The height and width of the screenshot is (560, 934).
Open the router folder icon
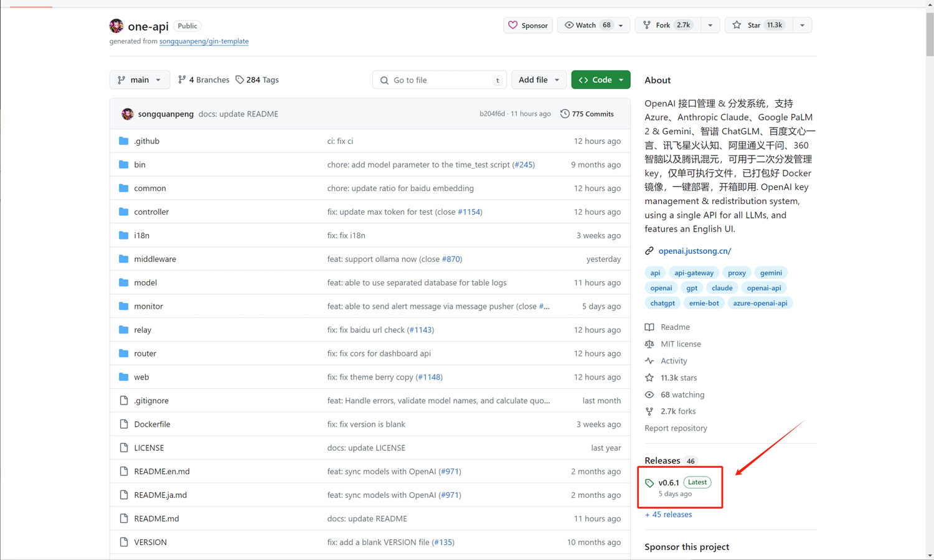(x=123, y=353)
